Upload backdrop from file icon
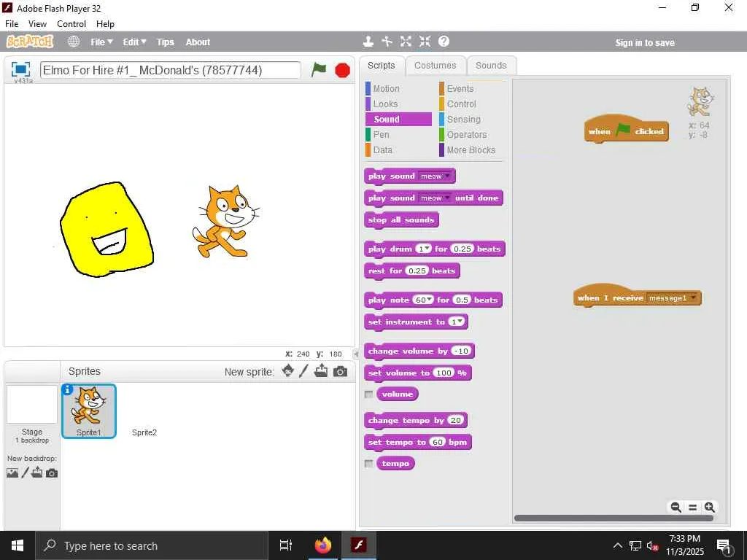747x560 pixels. click(x=37, y=472)
